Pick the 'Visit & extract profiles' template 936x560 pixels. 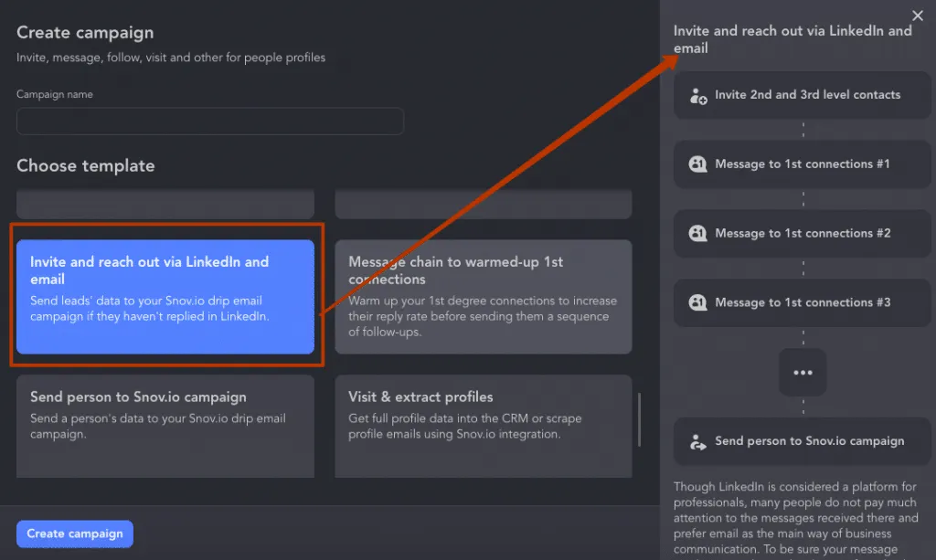point(483,426)
